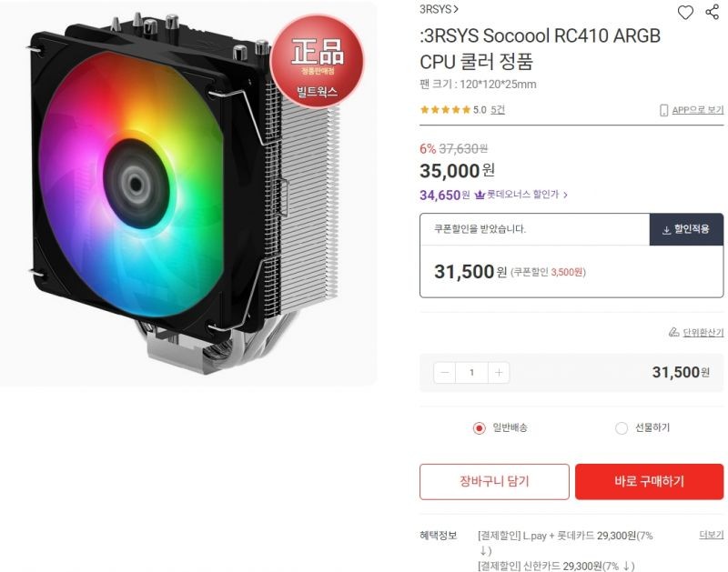Decrease quantity with the minus button
The height and width of the screenshot is (572, 728).
click(x=444, y=373)
